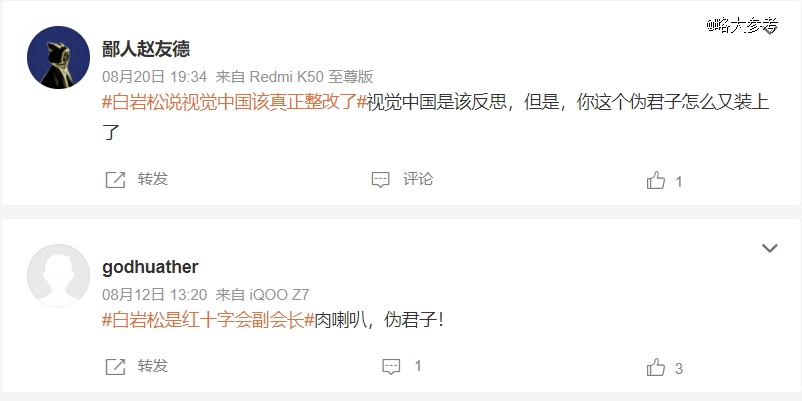Open comments icon on godhuather's post

[x=391, y=367]
